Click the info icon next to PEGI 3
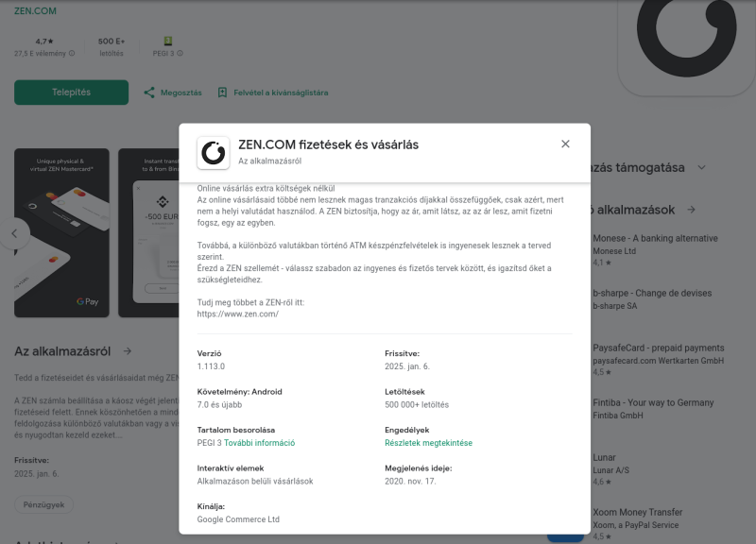The height and width of the screenshot is (544, 756). coord(180,54)
